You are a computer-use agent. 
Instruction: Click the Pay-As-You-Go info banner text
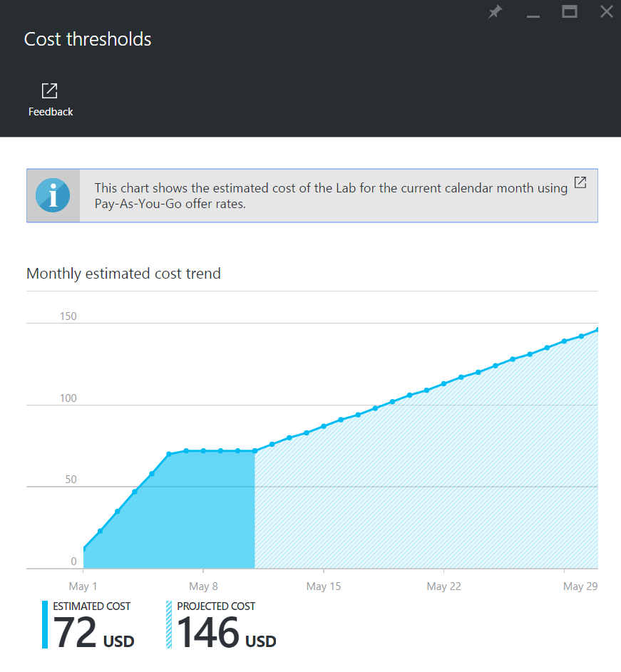point(331,195)
